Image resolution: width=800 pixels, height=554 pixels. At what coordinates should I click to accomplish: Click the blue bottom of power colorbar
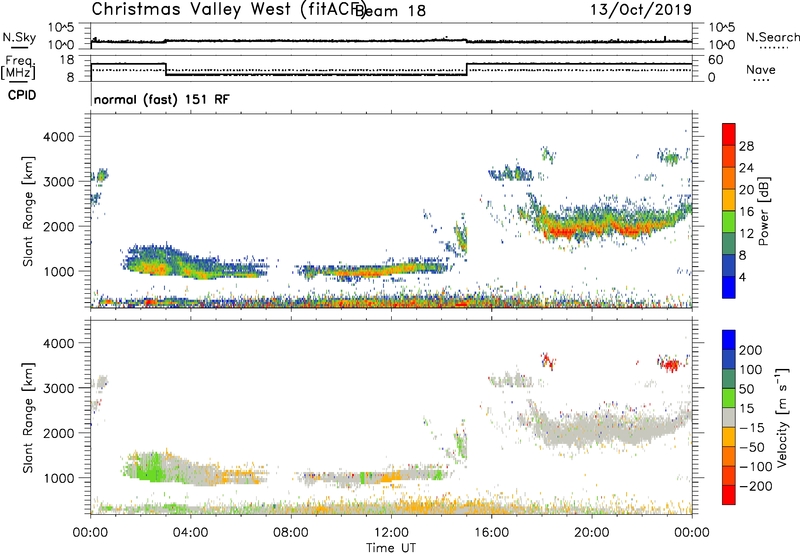(729, 287)
